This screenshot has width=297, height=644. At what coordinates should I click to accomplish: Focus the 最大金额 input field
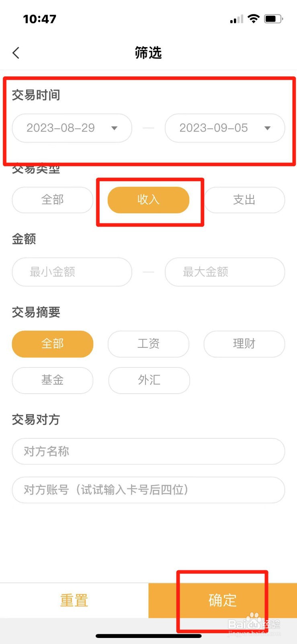(225, 272)
